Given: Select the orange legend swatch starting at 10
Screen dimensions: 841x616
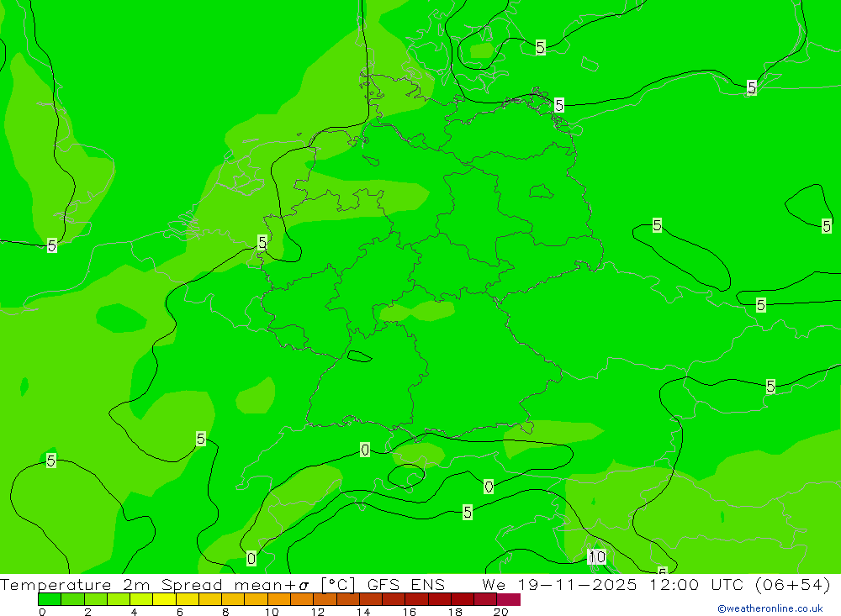Looking at the screenshot, I should (279, 599).
